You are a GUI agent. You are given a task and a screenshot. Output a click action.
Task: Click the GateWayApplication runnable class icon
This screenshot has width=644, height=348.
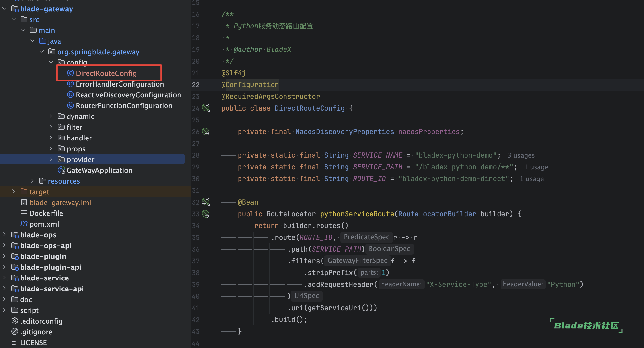tap(61, 170)
